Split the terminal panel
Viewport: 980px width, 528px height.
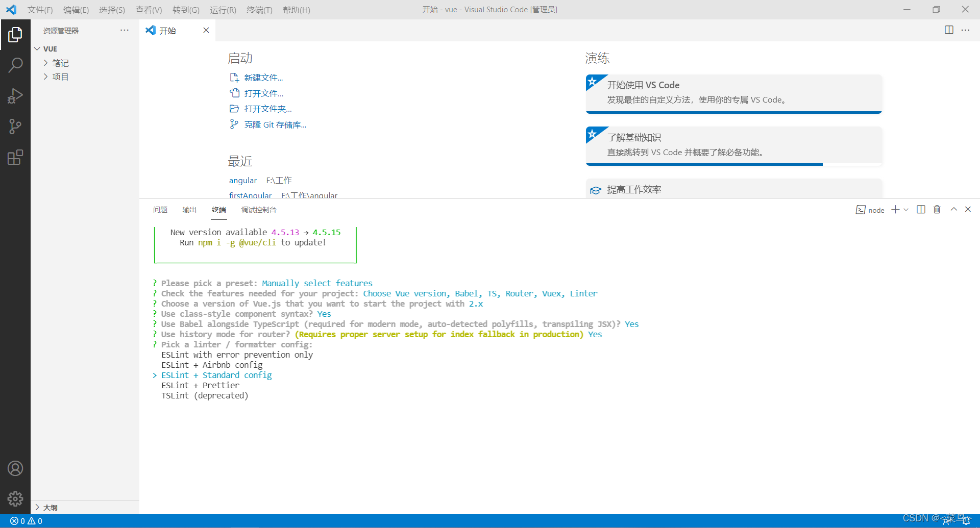coord(921,209)
